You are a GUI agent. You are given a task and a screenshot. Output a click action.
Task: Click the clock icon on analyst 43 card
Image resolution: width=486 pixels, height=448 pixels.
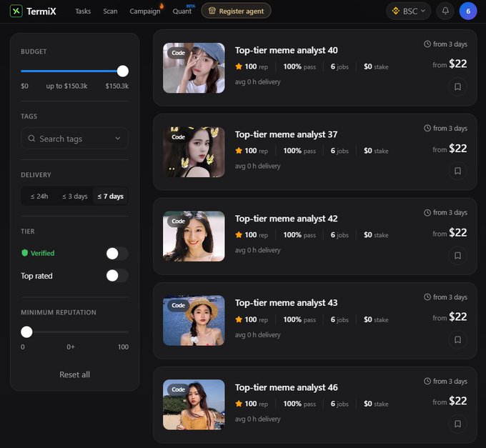427,297
